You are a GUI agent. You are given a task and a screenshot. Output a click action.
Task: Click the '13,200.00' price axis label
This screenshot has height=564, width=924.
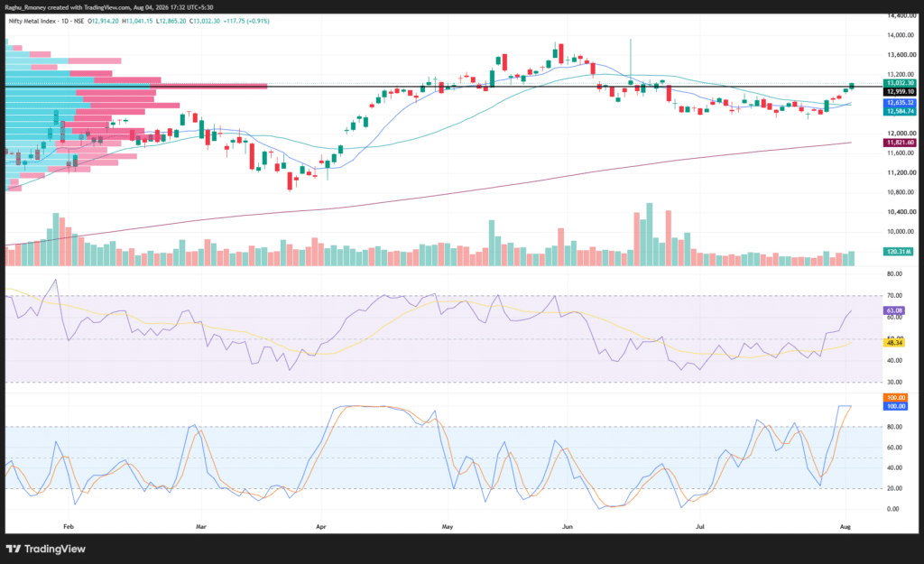(901, 74)
